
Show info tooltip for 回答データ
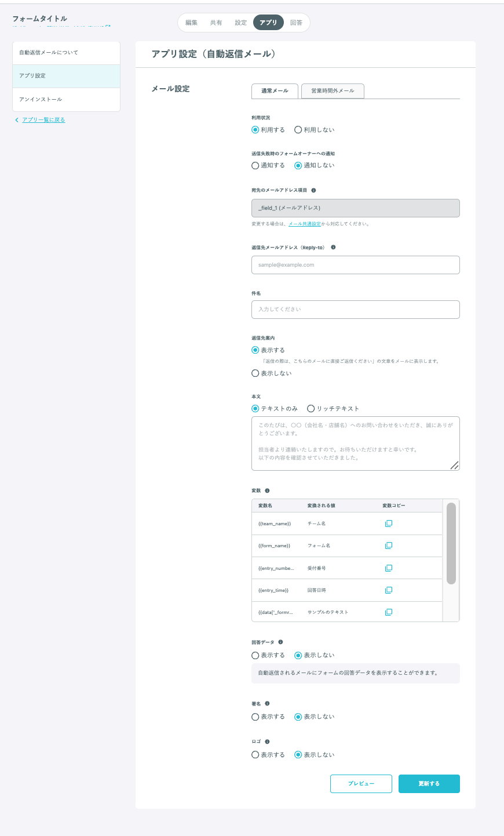coord(280,642)
